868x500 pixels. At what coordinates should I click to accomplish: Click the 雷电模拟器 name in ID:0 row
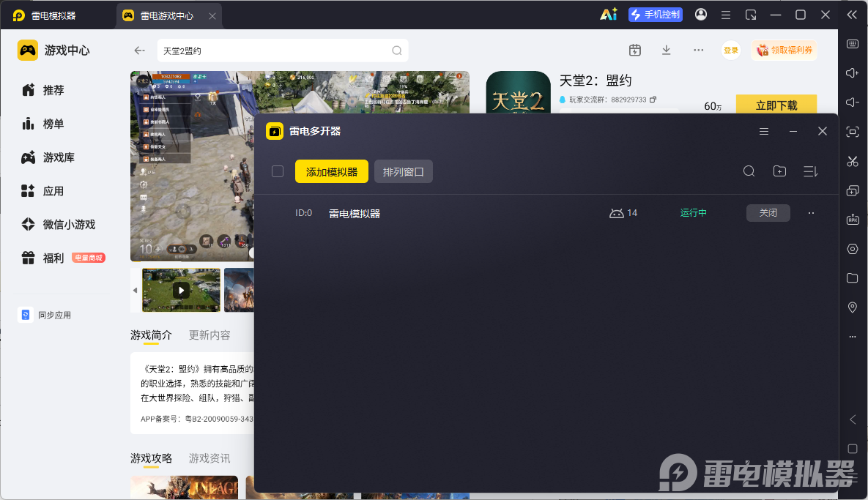coord(355,214)
